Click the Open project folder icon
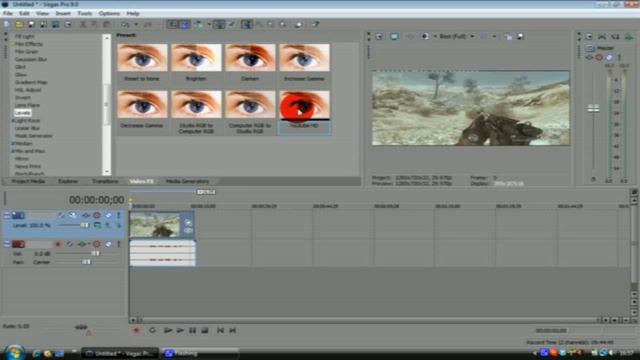 point(19,24)
